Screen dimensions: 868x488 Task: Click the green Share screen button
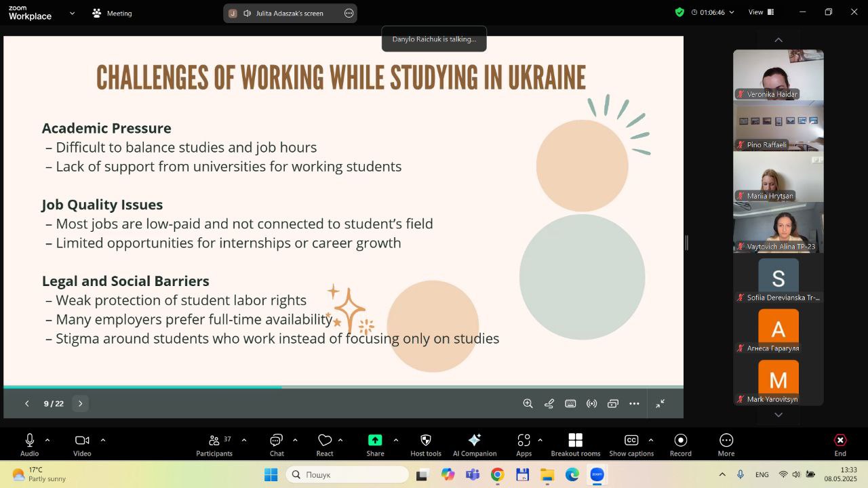click(x=375, y=445)
